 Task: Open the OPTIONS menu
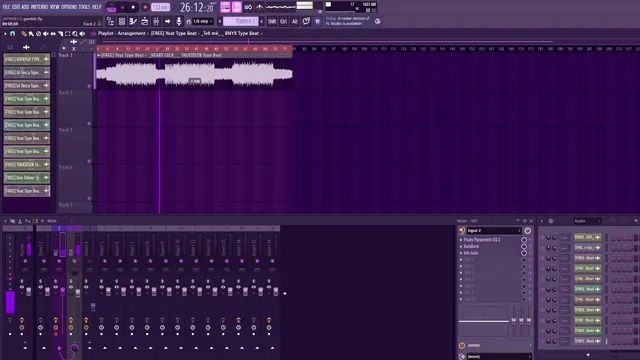[x=69, y=7]
